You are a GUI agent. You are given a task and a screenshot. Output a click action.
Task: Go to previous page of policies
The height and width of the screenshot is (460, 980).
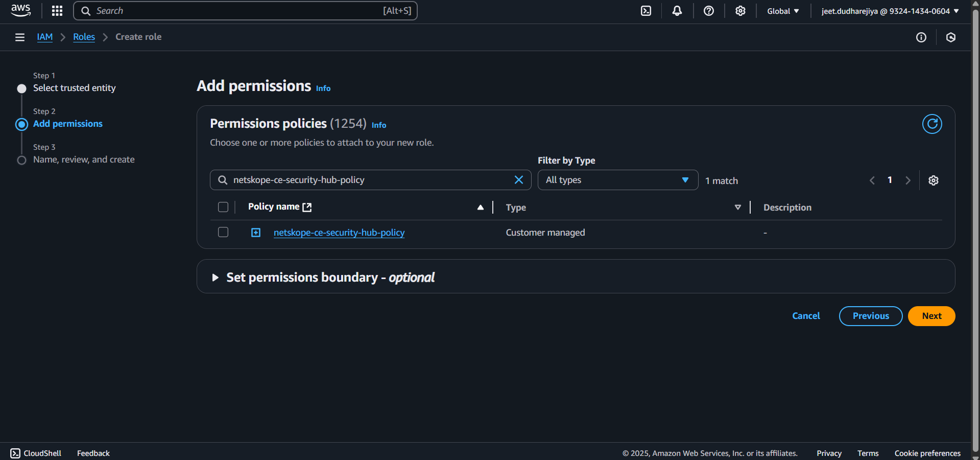point(872,180)
